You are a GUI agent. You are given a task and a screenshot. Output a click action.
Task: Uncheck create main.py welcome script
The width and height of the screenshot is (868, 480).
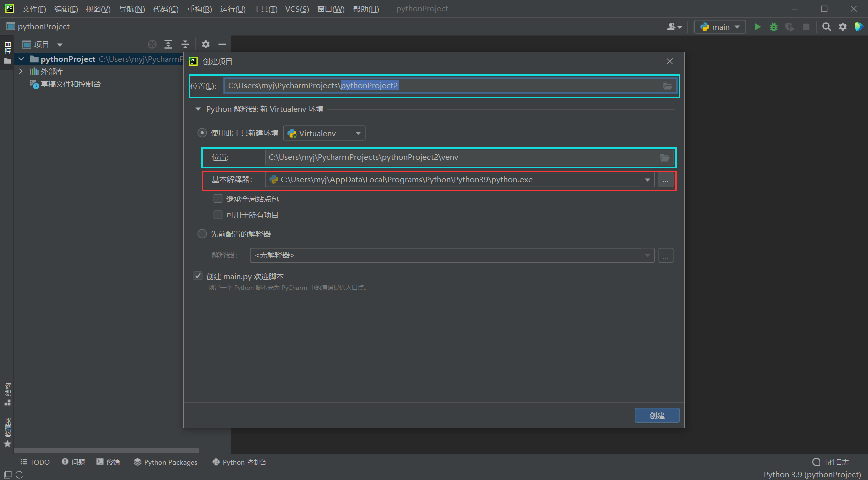(x=198, y=276)
